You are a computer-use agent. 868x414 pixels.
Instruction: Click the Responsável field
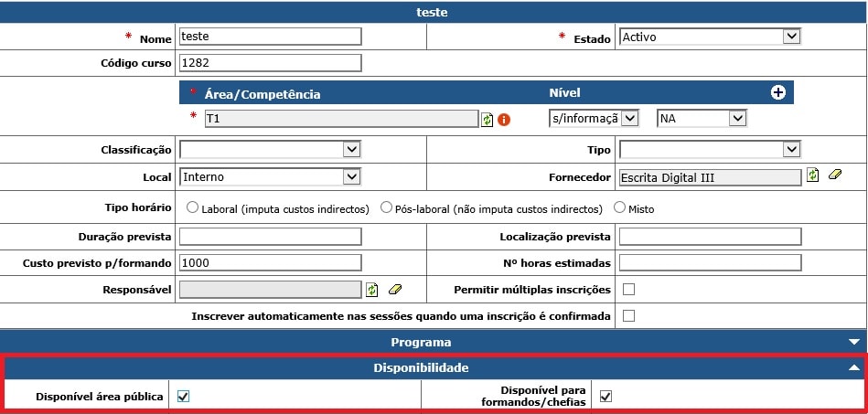coord(270,290)
